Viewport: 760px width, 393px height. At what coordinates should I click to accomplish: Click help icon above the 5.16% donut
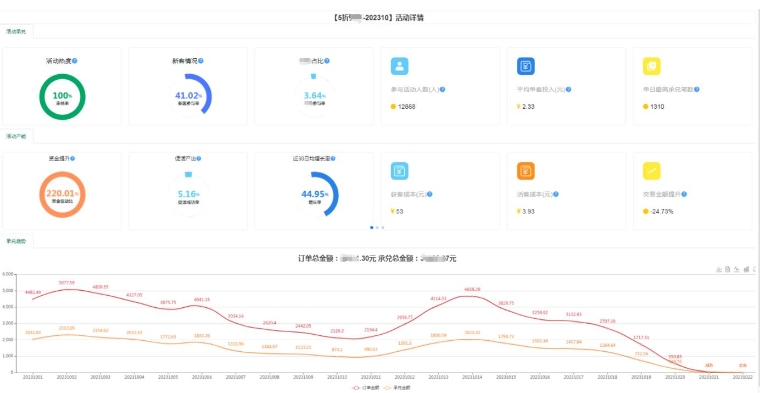pyautogui.click(x=199, y=158)
